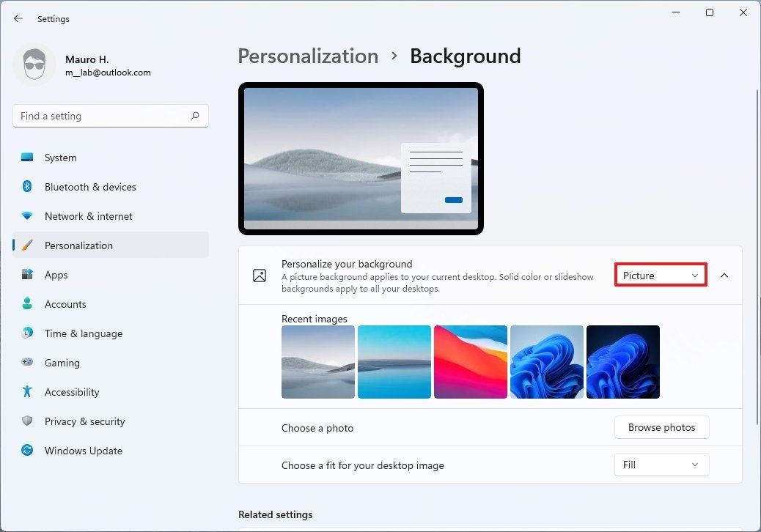Choose the dark blue bloom wallpaper thumbnail
Viewport: 761px width, 532px height.
click(x=623, y=362)
